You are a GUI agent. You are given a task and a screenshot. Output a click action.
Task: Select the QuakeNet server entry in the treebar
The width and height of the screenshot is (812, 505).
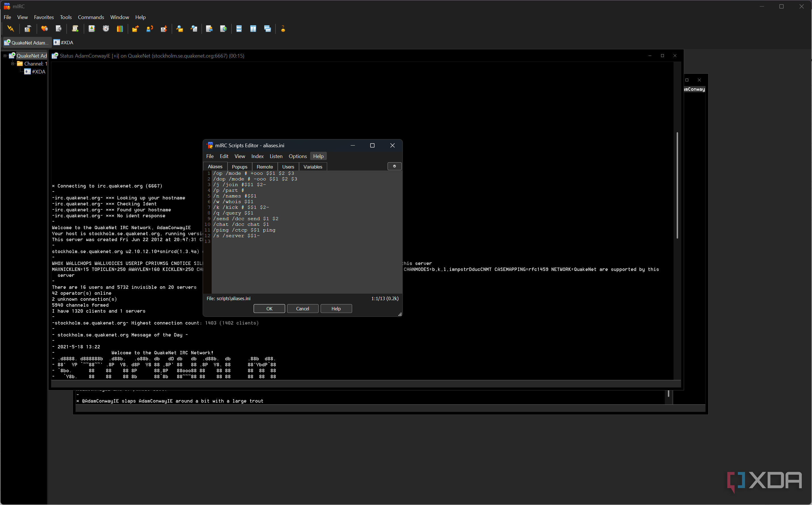pos(28,56)
